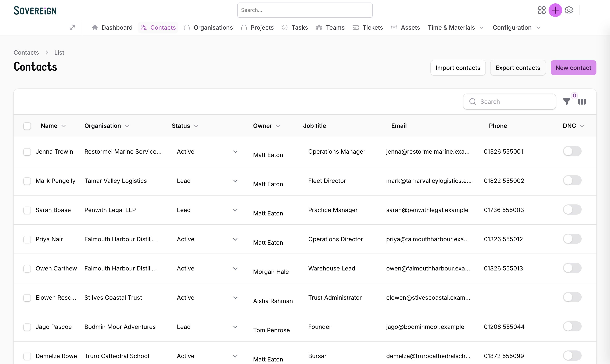Sort by the Status column header
Screen dimensions: 610x364
(185, 126)
